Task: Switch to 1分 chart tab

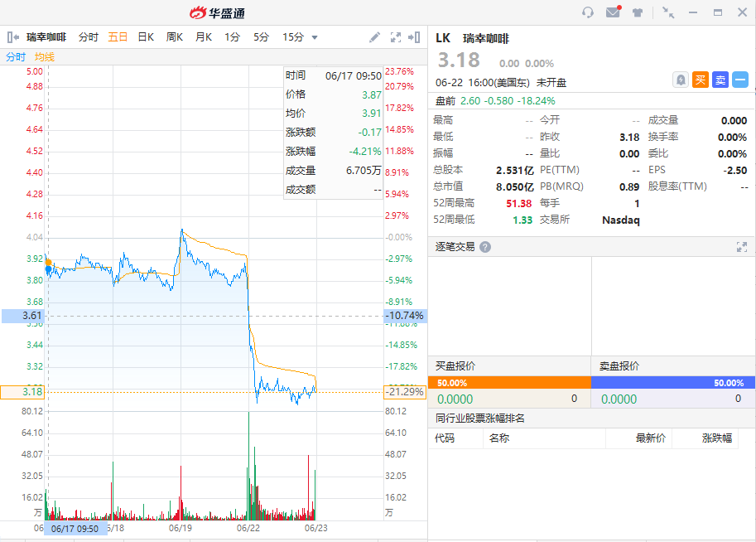Action: click(232, 37)
